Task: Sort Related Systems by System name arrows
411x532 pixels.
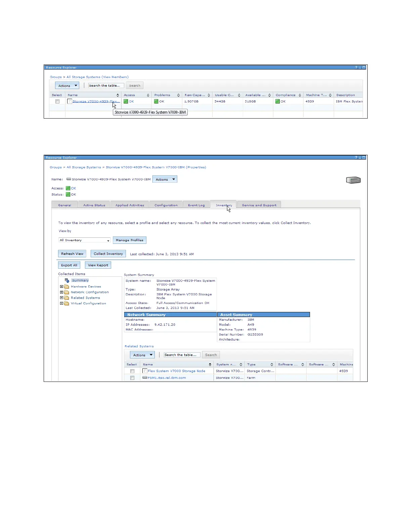Action: click(241, 365)
